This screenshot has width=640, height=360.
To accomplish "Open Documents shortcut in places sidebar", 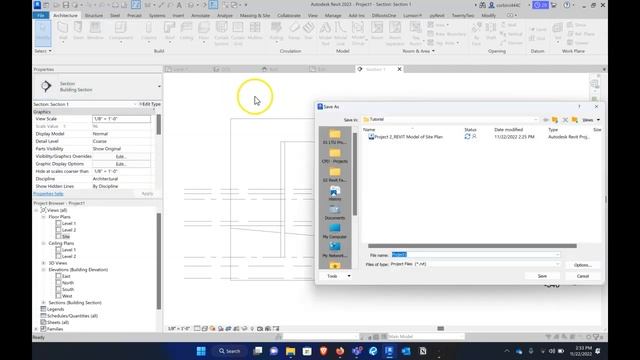I will pos(335,213).
